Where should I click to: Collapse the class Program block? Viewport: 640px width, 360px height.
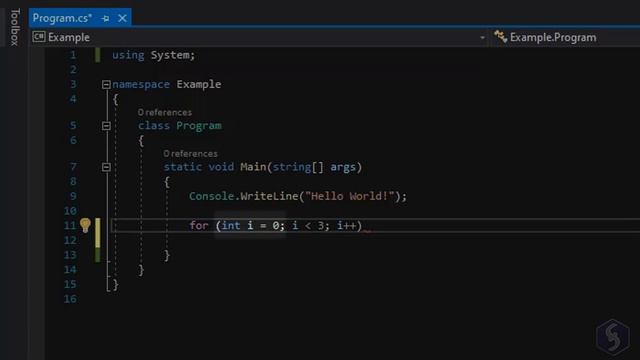pos(106,126)
